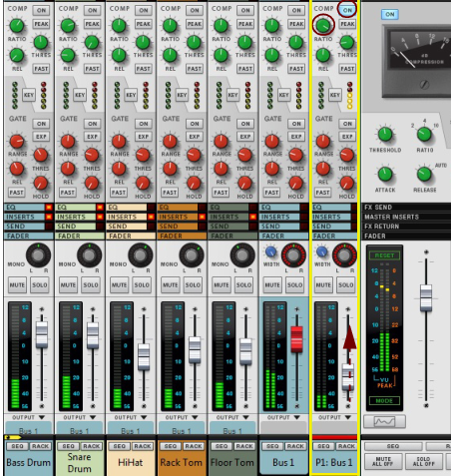Toggle the P1: Bus 1 compressor ON button

click(347, 10)
